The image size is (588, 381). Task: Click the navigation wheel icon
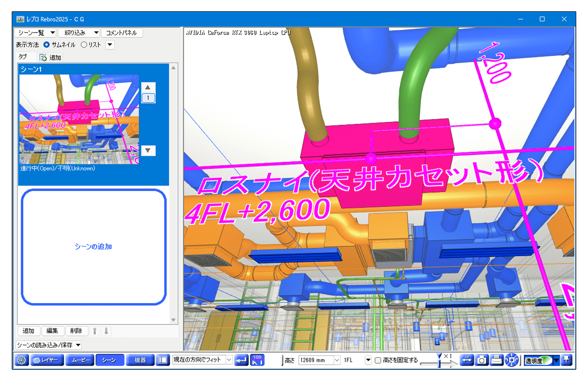click(x=511, y=360)
